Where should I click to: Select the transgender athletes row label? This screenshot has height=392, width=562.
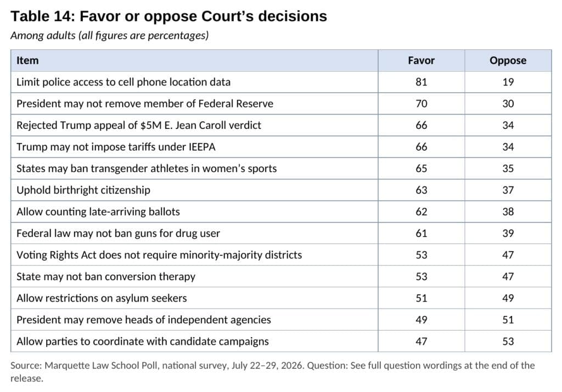tap(147, 169)
